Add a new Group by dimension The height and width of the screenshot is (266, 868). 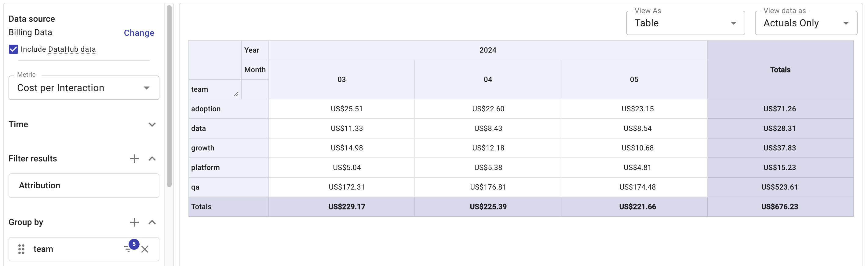tap(134, 222)
